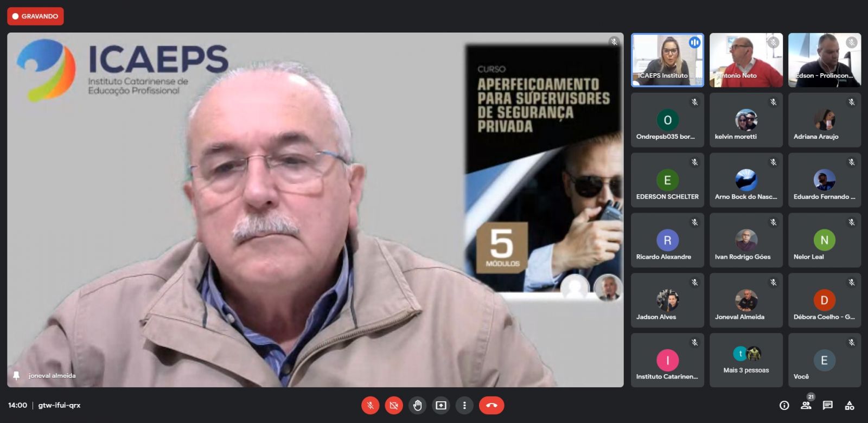
Task: Click the GRAVANDO recording indicator
Action: 35,16
